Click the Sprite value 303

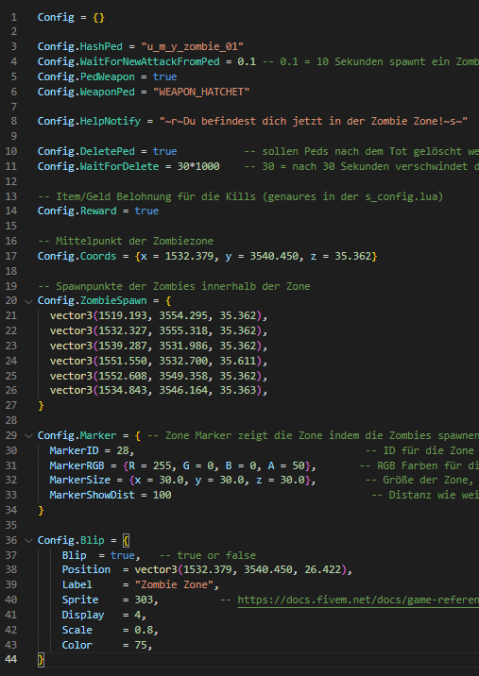coord(144,600)
